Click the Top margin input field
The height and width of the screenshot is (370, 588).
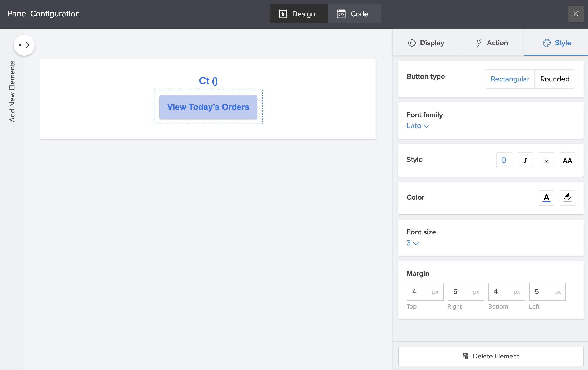click(421, 292)
